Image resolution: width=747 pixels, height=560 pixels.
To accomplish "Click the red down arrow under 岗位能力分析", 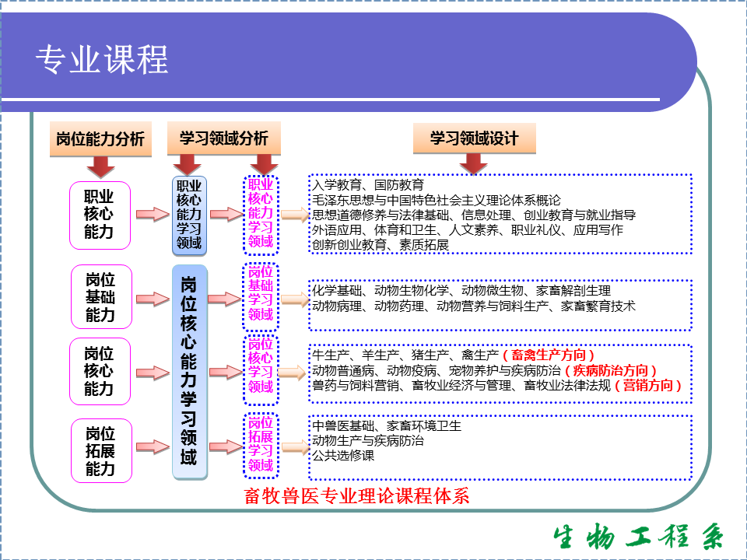I will pos(100,166).
